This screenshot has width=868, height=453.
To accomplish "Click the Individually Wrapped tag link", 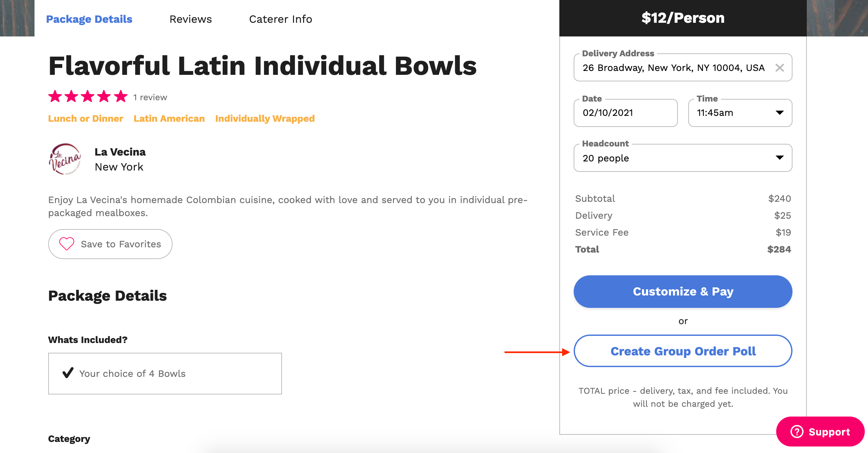I will coord(264,118).
